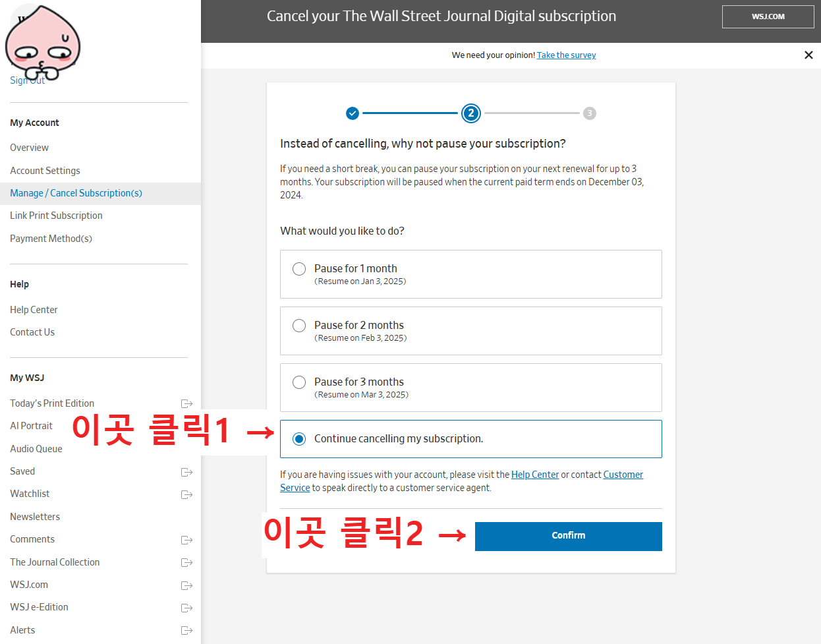This screenshot has height=644, width=821.
Task: Click step 3 progress indicator
Action: click(x=590, y=113)
